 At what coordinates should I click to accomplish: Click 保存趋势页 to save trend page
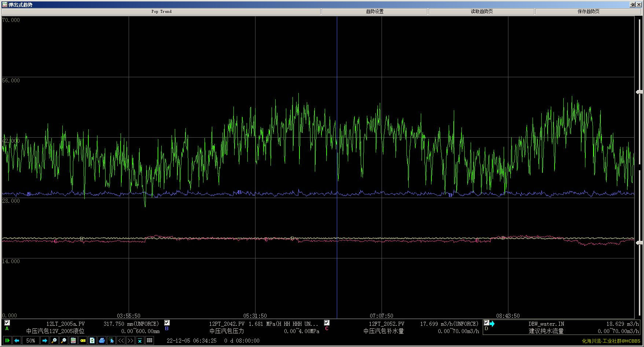click(588, 11)
